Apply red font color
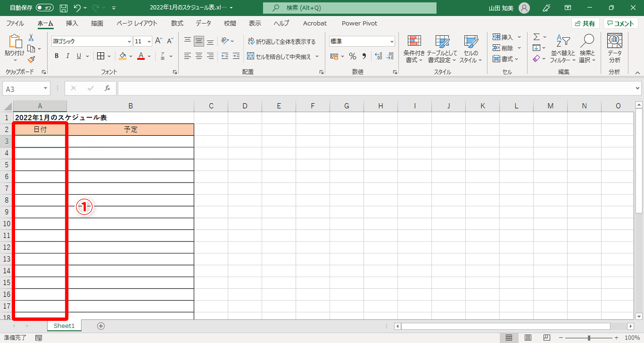Image resolution: width=644 pixels, height=343 pixels. (141, 56)
